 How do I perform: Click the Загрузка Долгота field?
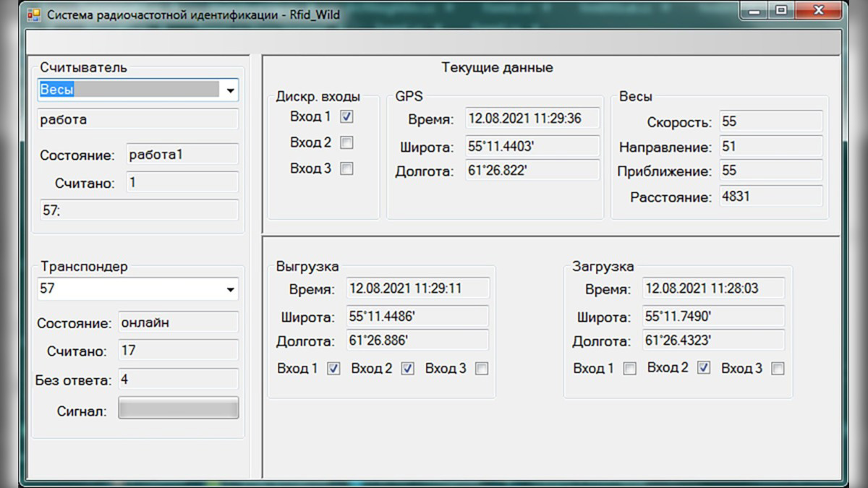click(x=713, y=341)
